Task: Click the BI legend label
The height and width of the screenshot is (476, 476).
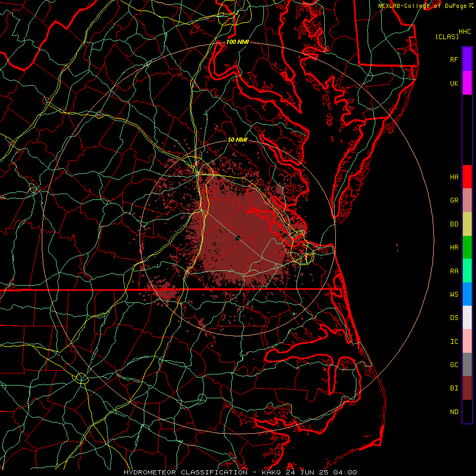Action: (x=454, y=388)
